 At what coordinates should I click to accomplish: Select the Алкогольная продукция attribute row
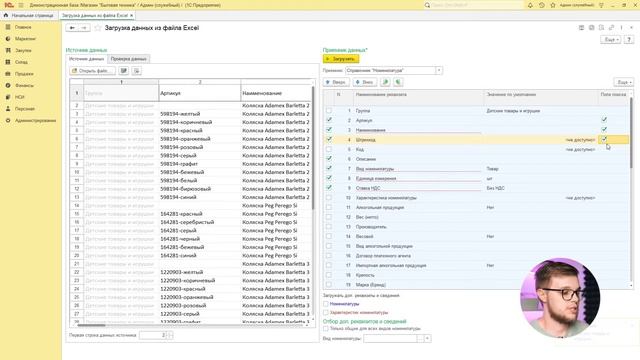click(x=476, y=207)
